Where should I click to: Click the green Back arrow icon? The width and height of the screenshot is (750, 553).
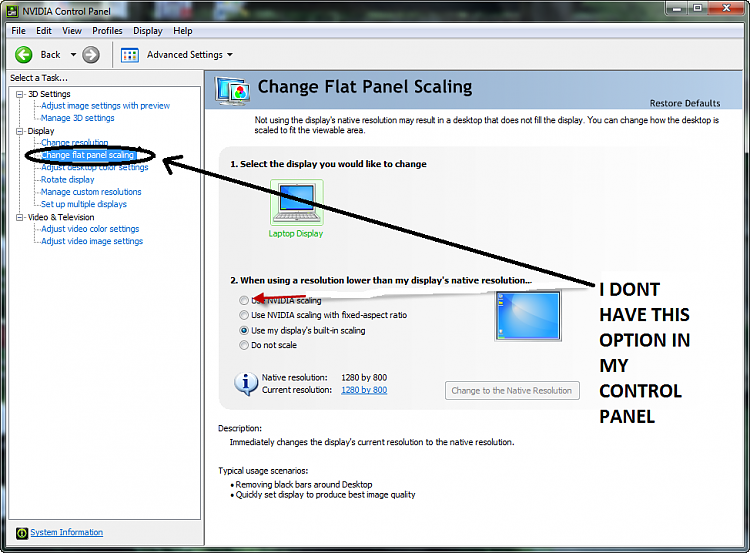pos(23,55)
